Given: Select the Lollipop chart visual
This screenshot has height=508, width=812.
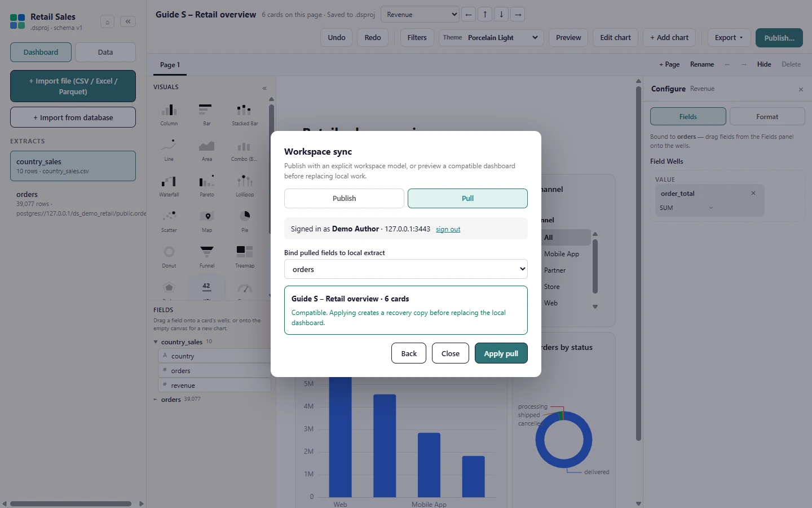Looking at the screenshot, I should click(x=245, y=185).
